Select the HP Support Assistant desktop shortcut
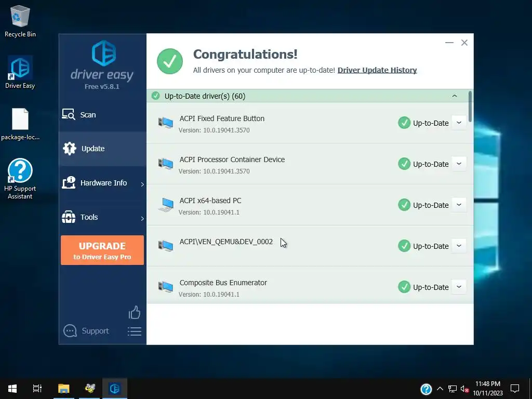 (20, 179)
